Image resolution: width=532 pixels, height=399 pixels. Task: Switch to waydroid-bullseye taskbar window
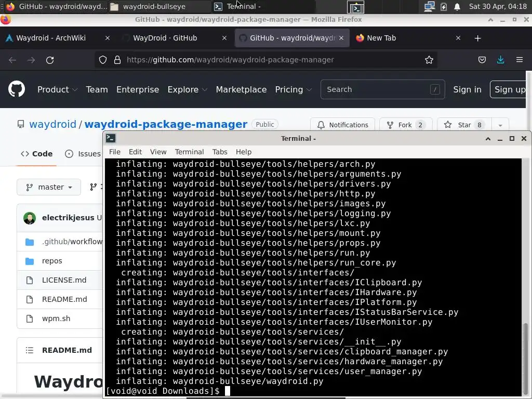[x=159, y=6]
